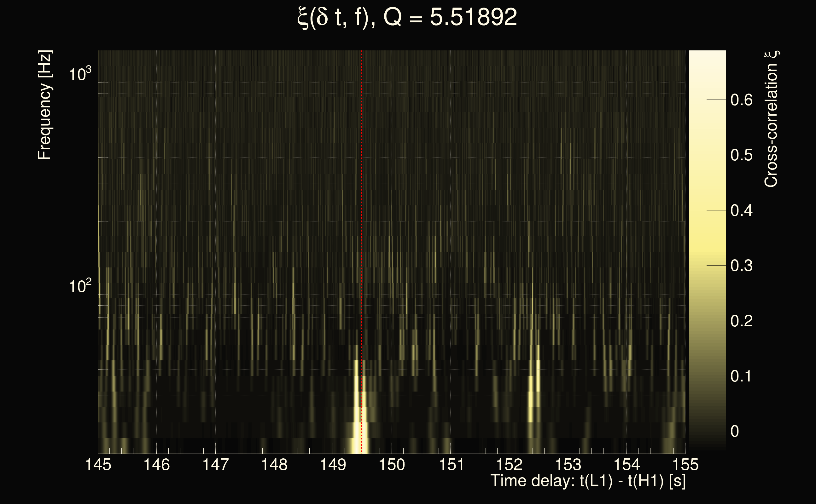Click the Frequency [Hz] axis title
This screenshot has width=816, height=504.
click(45, 105)
